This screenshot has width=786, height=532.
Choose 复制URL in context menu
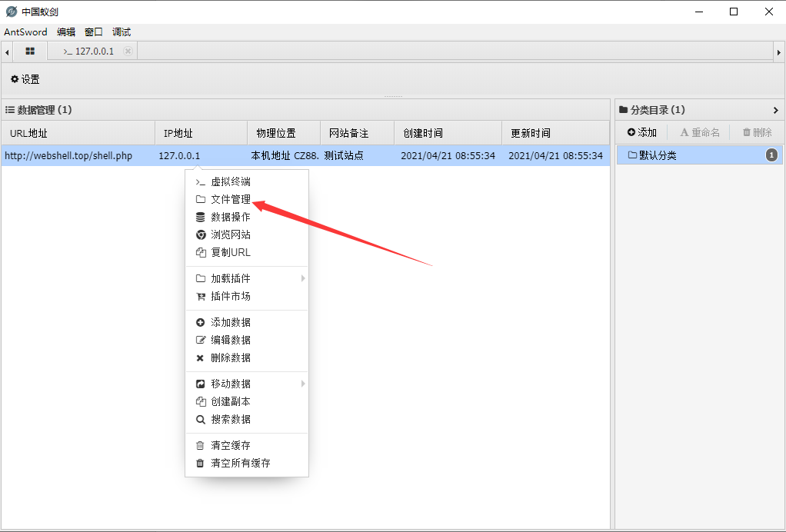pos(231,253)
